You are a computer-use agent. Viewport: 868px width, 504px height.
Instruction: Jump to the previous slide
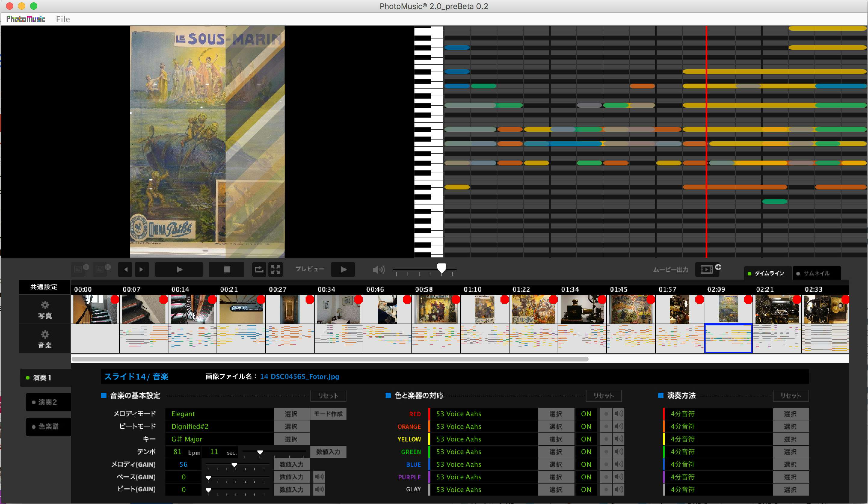pos(125,269)
